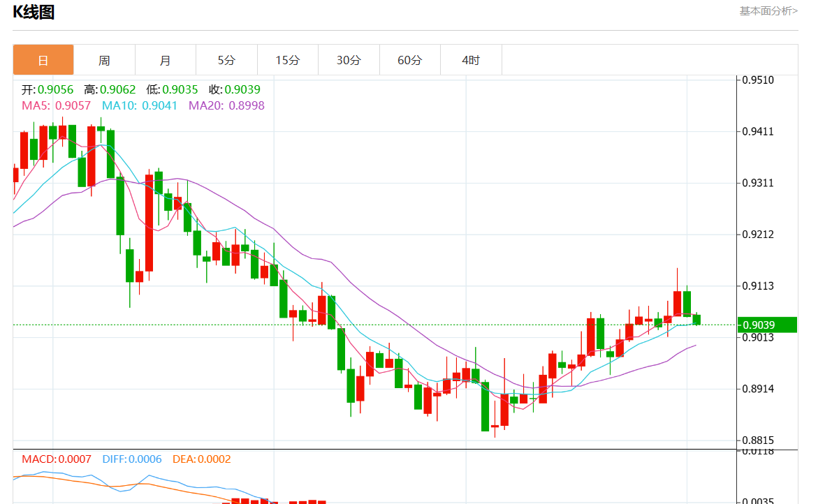Screen dimensions: 839x504
Task: Click the MA5: 0.9057 indicator label
Action: tap(57, 105)
